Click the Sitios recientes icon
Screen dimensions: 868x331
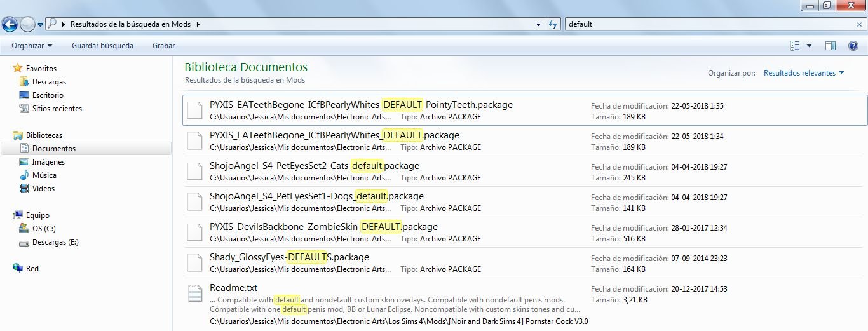(x=24, y=109)
